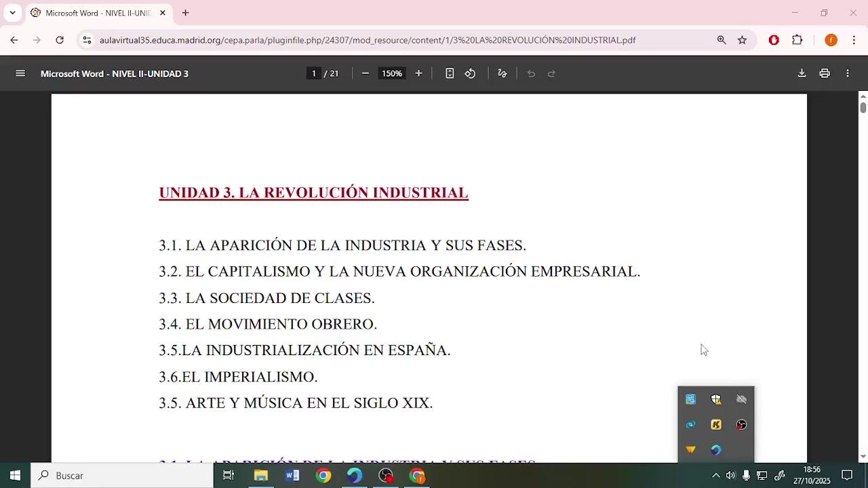
Task: Click line 3.5 LA INDUSTRIALIZACIÓN EN ESPAÑA
Action: click(x=304, y=350)
